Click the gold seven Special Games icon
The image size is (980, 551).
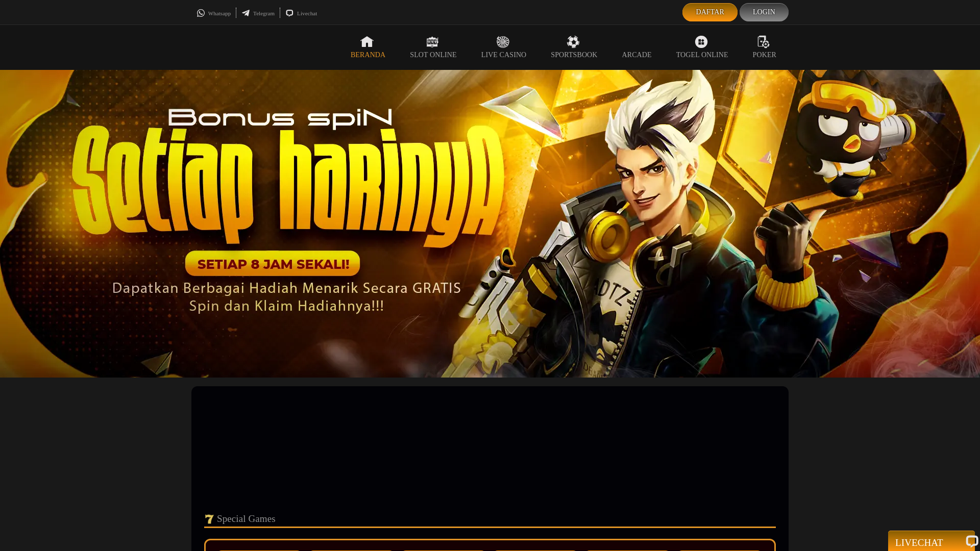point(209,519)
